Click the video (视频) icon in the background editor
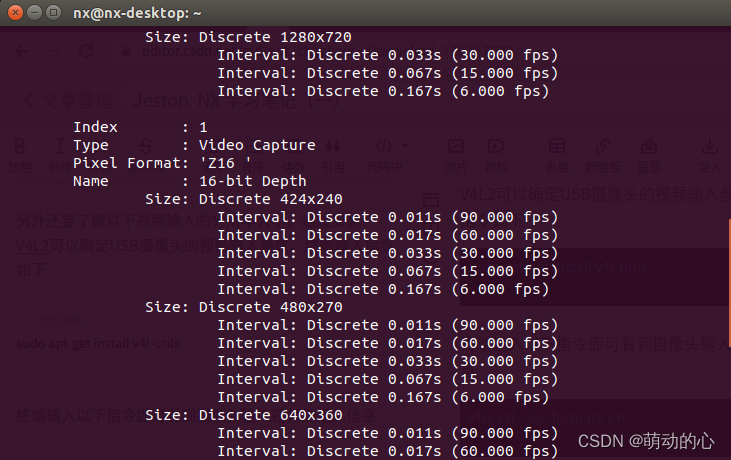This screenshot has height=460, width=731. 496,146
